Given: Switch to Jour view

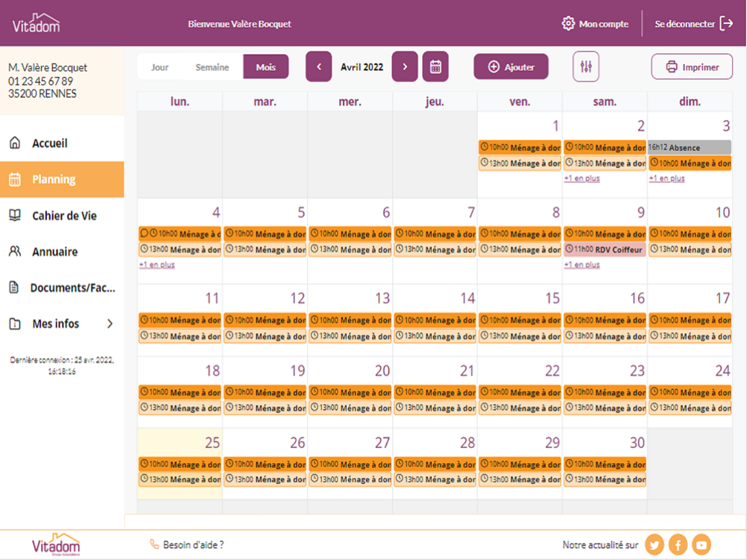Looking at the screenshot, I should [160, 67].
